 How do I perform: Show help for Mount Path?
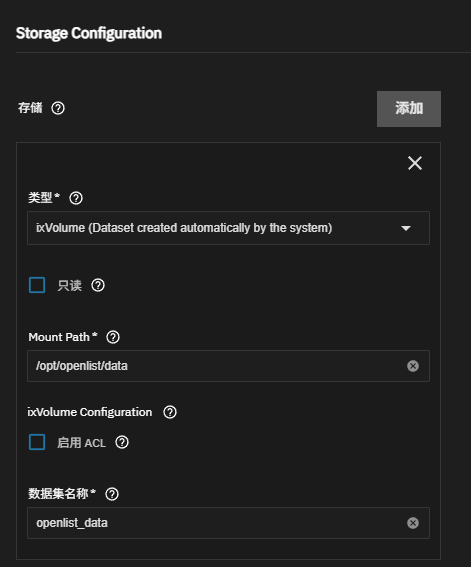(113, 337)
